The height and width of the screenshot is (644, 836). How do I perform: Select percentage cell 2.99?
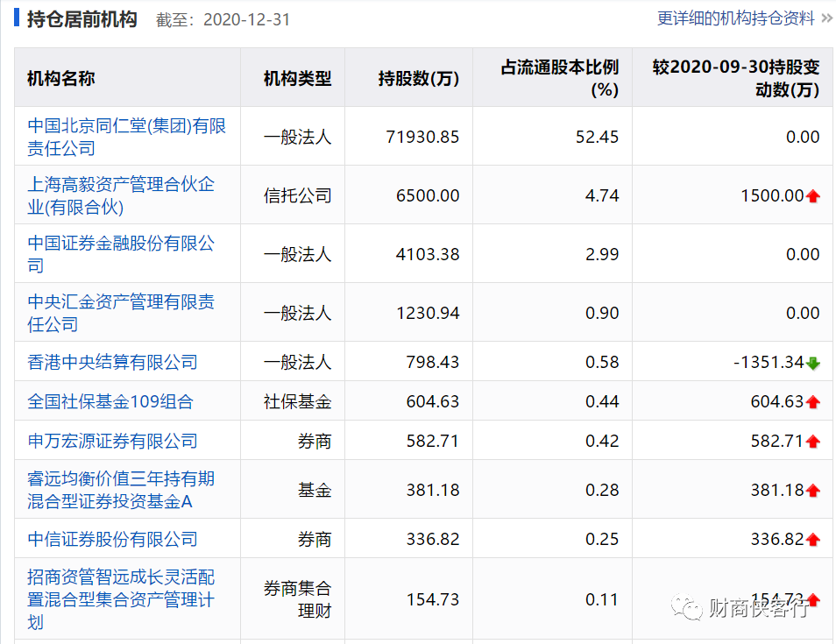(x=602, y=254)
